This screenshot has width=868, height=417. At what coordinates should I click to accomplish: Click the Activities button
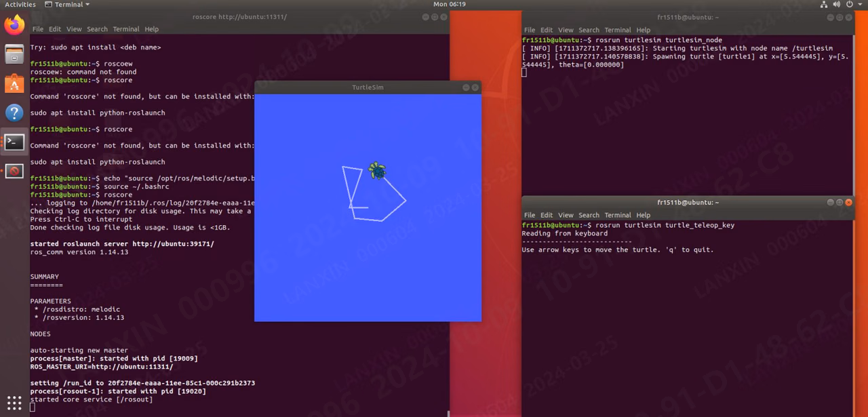20,4
